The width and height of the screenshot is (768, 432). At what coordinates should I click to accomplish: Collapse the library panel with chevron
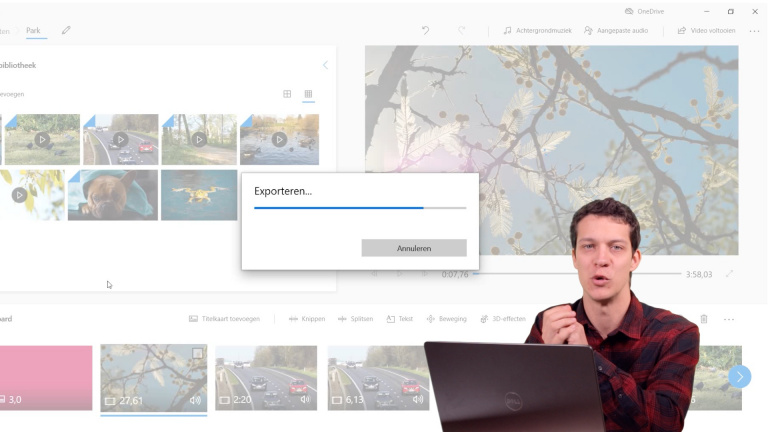pyautogui.click(x=325, y=65)
